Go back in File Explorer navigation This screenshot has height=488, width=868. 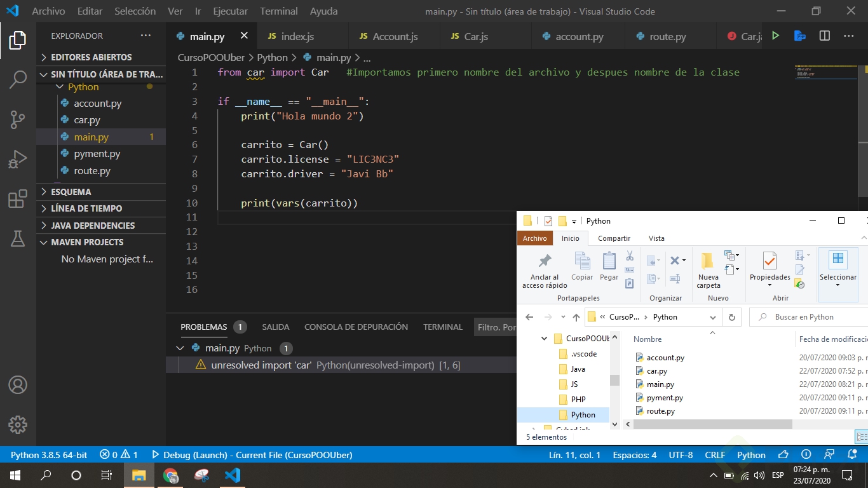(x=530, y=317)
